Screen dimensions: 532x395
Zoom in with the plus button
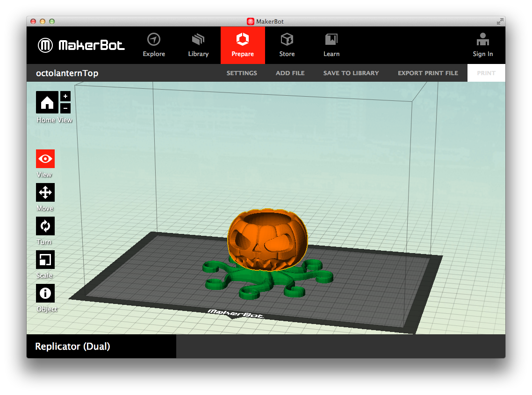click(65, 96)
